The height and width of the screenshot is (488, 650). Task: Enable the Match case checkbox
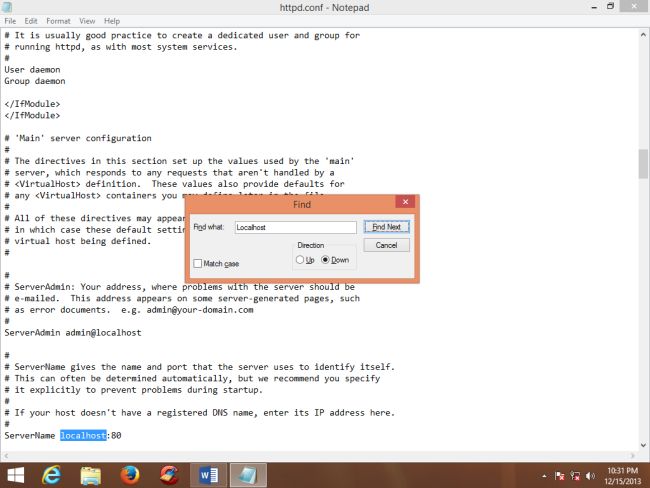198,263
